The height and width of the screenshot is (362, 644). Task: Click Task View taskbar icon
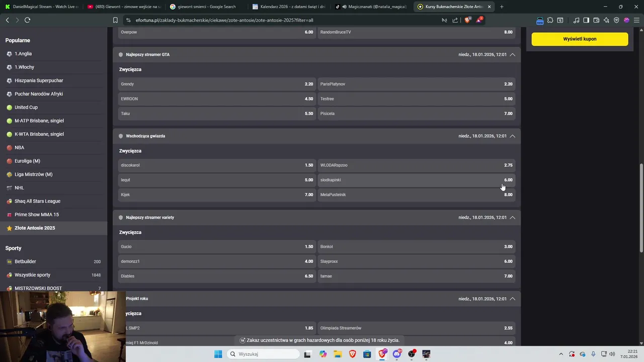coord(307,354)
